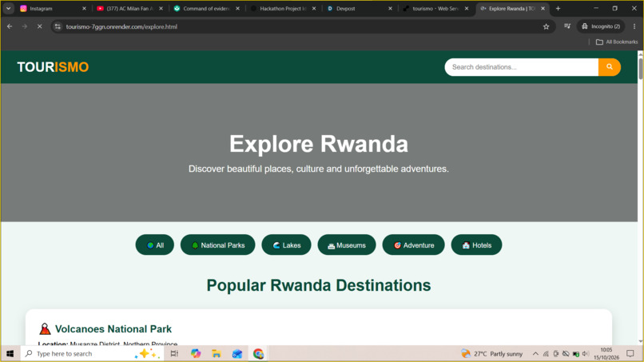644x362 pixels.
Task: Open the All Bookmarks folder
Action: (x=617, y=42)
